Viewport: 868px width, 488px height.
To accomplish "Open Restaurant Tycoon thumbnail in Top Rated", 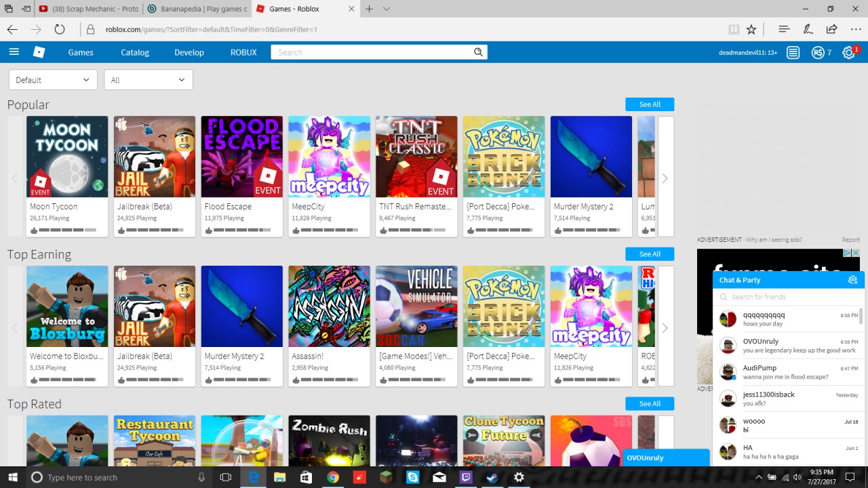I will pos(155,441).
